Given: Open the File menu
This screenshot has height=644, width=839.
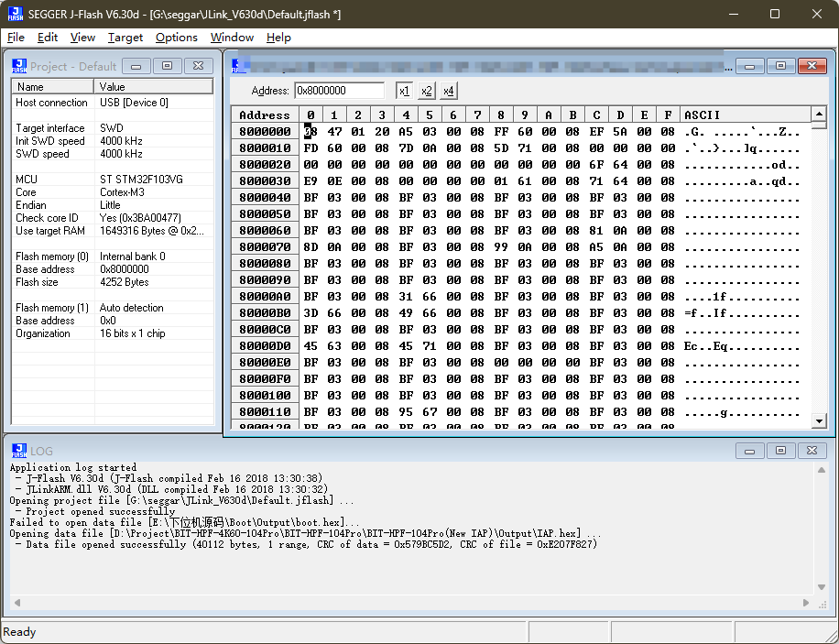Looking at the screenshot, I should (16, 38).
